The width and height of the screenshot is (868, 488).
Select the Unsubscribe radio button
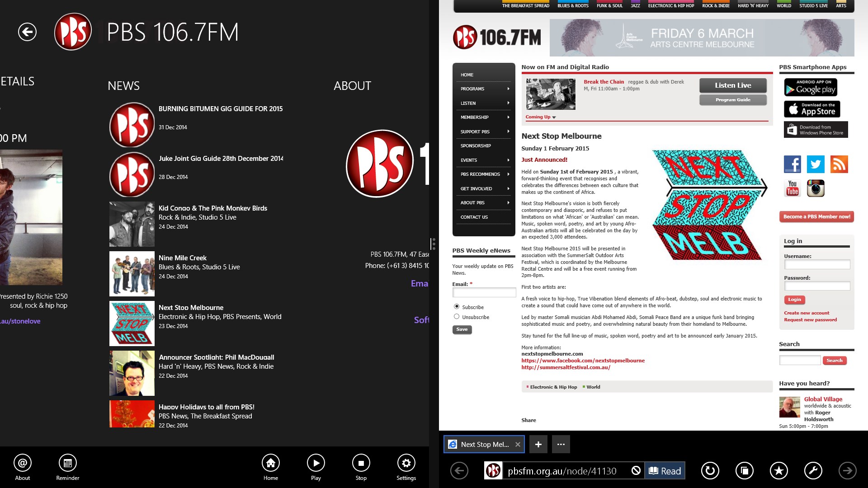(x=457, y=316)
